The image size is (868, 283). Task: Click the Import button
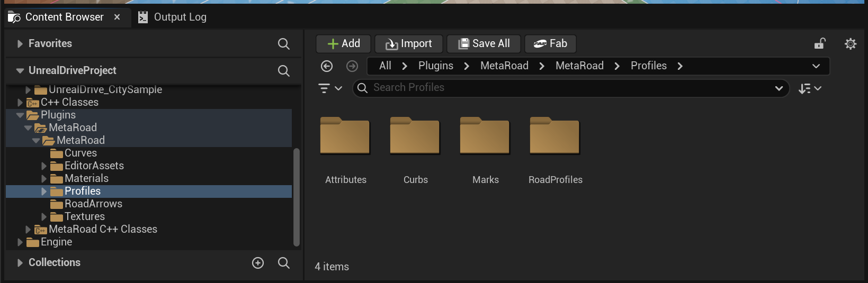tap(408, 44)
